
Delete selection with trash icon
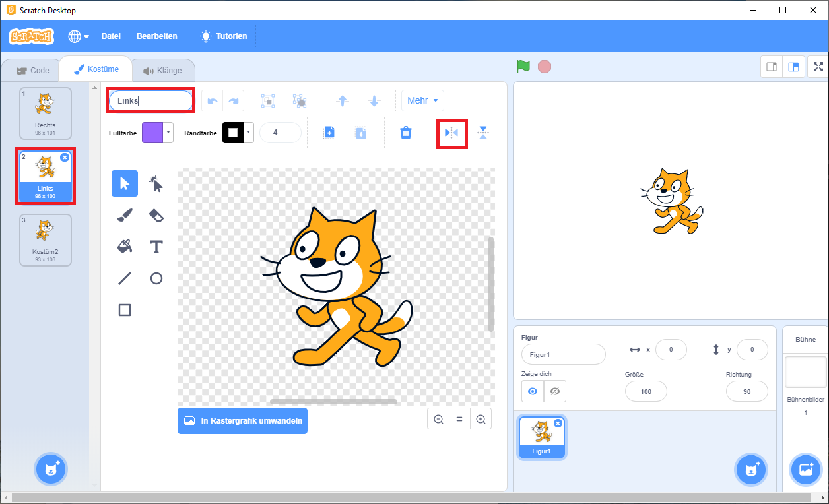point(406,133)
